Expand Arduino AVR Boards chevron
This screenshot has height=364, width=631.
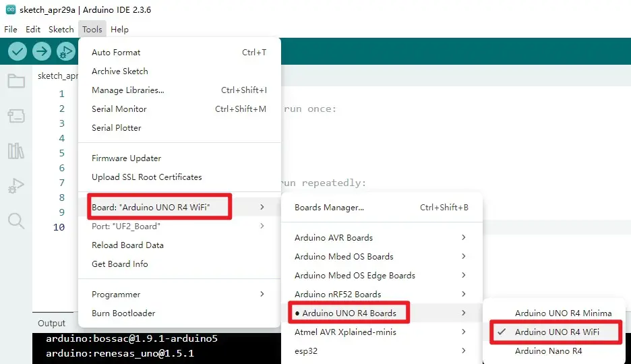pos(464,238)
